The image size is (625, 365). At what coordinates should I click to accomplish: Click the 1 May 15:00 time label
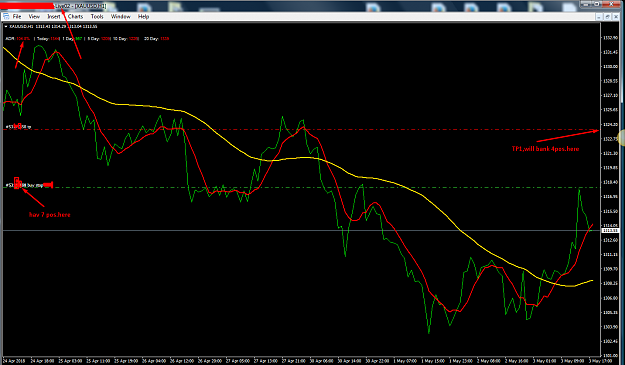click(433, 361)
